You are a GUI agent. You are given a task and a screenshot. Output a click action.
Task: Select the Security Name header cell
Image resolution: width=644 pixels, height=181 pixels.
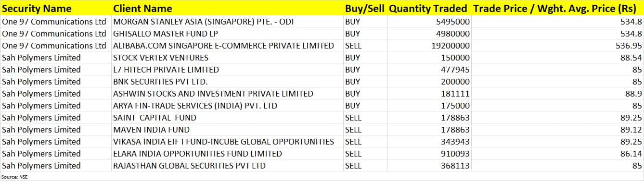[x=55, y=8]
